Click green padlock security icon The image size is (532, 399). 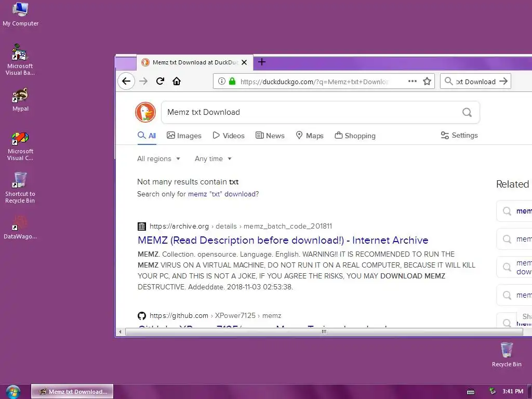pos(232,81)
